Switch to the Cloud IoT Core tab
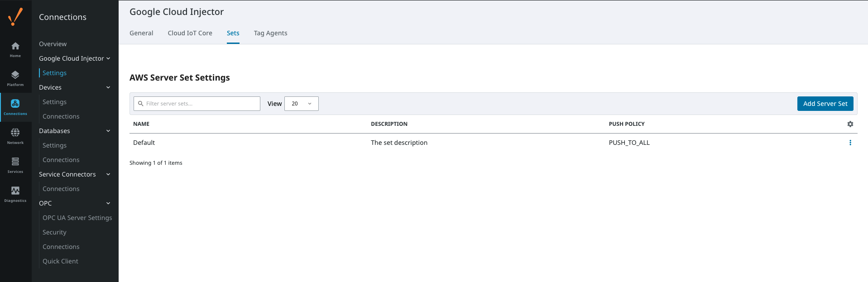Viewport: 868px width, 282px height. [190, 33]
